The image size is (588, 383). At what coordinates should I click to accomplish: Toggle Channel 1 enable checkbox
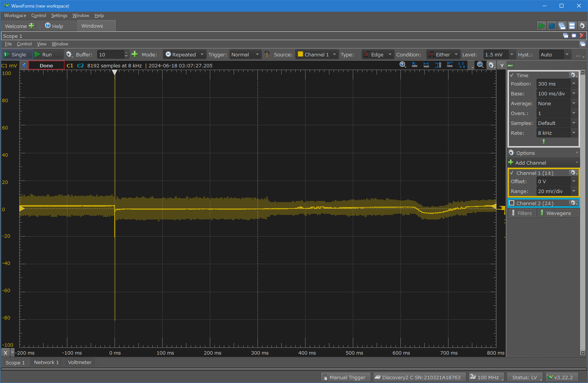click(512, 173)
